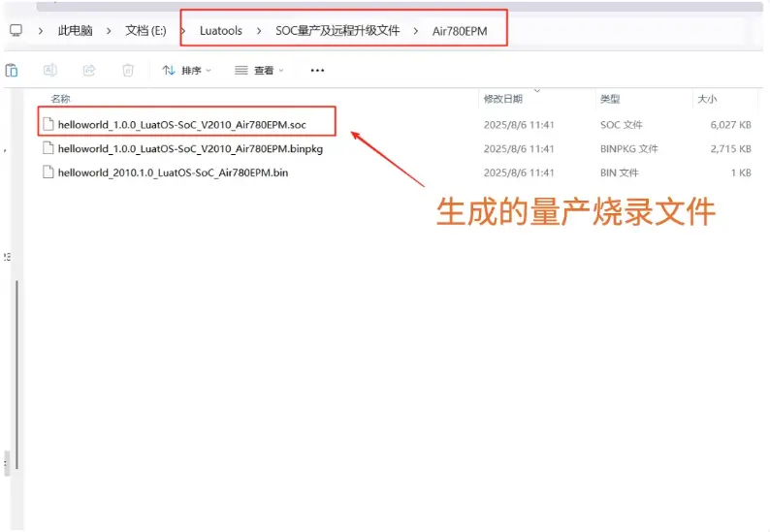Expand chevron before 此电脑 in breadcrumb

coord(41,31)
